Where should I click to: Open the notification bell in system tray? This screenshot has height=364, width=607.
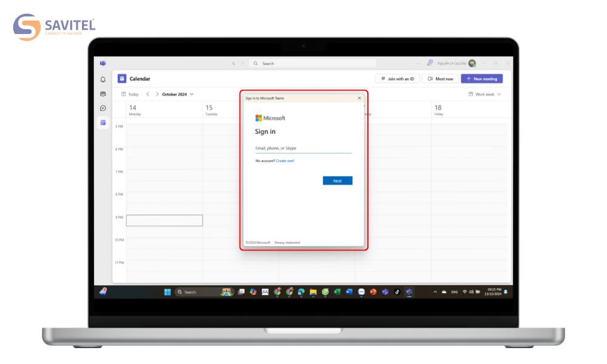pos(506,292)
